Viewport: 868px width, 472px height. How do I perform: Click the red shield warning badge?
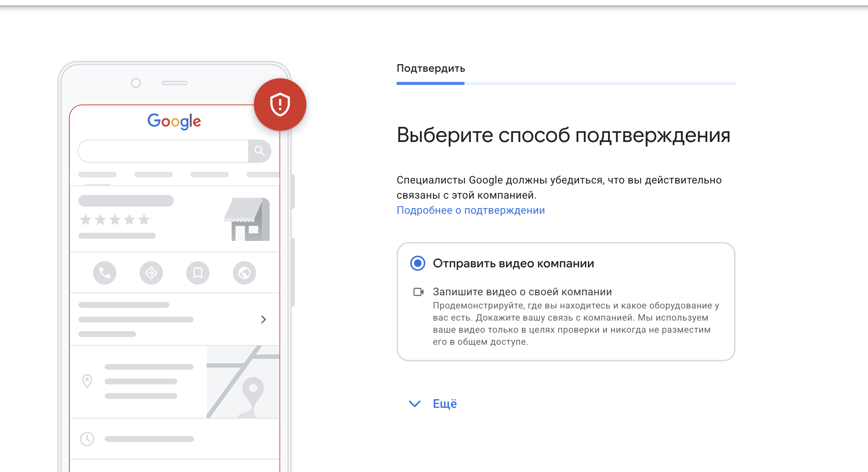pos(280,105)
